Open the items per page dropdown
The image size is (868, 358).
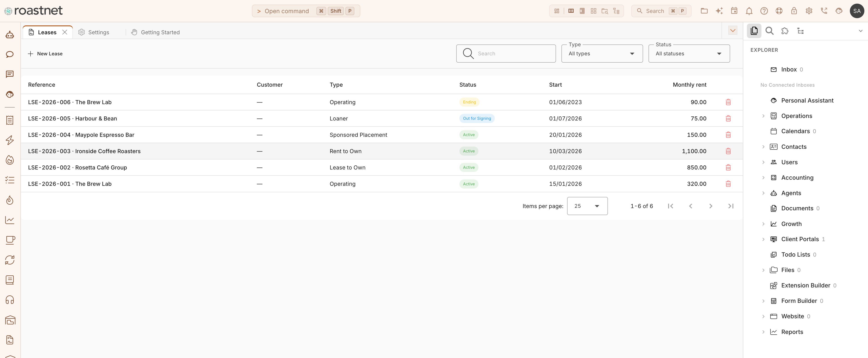point(587,206)
